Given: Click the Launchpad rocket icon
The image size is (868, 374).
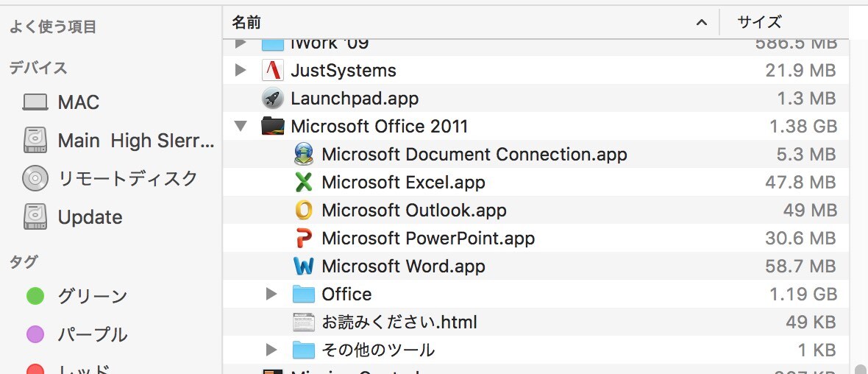Looking at the screenshot, I should [273, 99].
